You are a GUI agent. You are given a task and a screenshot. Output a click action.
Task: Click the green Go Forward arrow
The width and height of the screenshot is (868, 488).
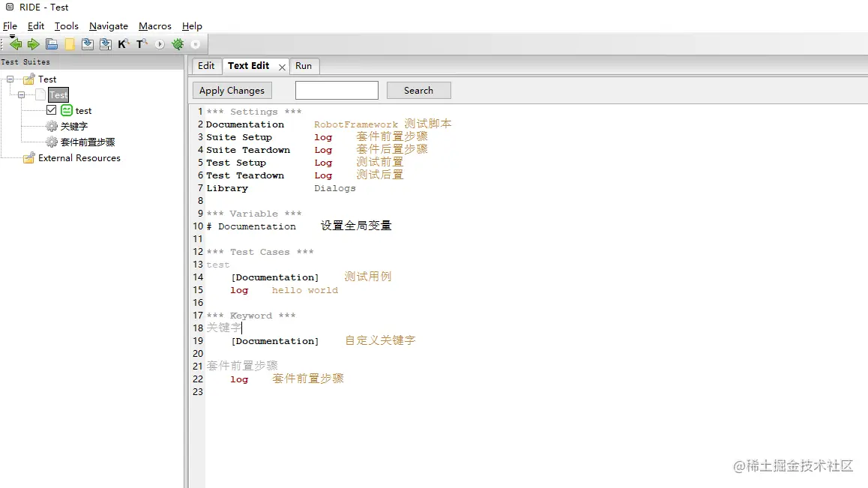(34, 44)
